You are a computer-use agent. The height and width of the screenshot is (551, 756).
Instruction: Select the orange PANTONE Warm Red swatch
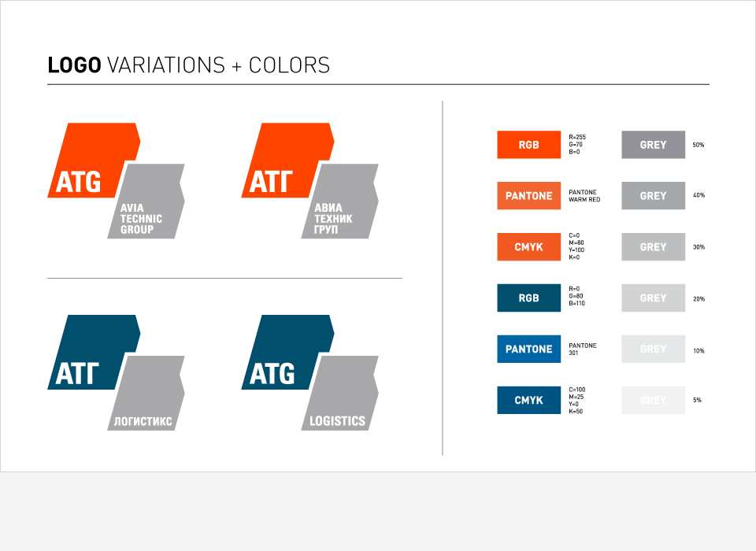529,196
